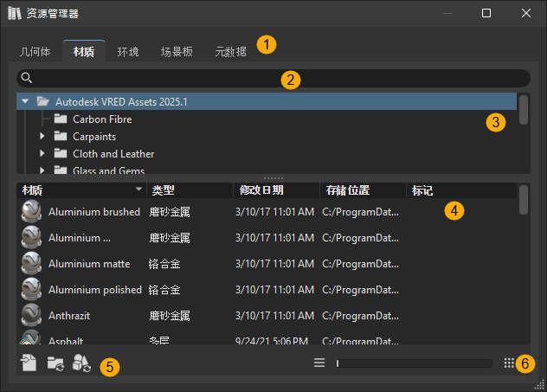The width and height of the screenshot is (547, 392).
Task: Click the Aluminium polished material preview ball
Action: pyautogui.click(x=31, y=290)
